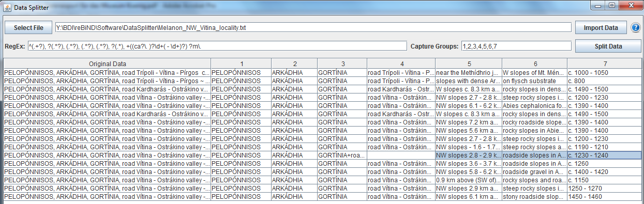Select column header 4
This screenshot has height=204, width=644.
401,64
